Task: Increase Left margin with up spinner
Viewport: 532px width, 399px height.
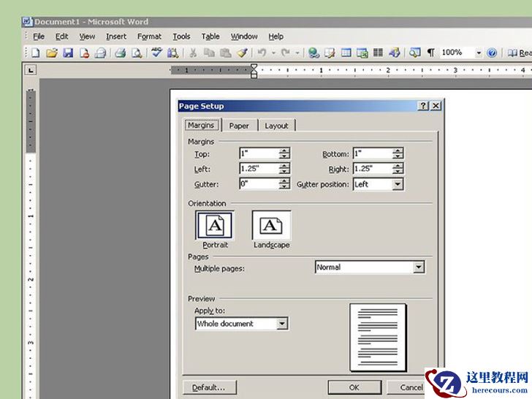Action: (x=284, y=165)
